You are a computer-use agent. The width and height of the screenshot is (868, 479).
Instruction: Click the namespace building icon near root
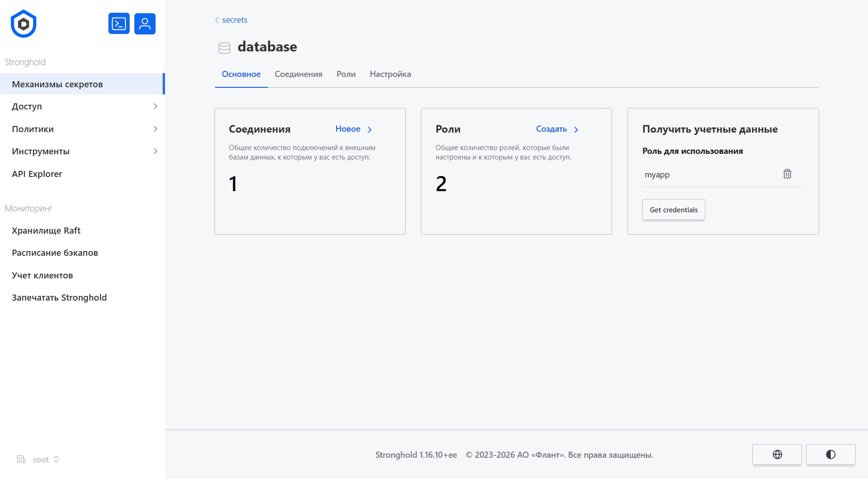(21, 460)
